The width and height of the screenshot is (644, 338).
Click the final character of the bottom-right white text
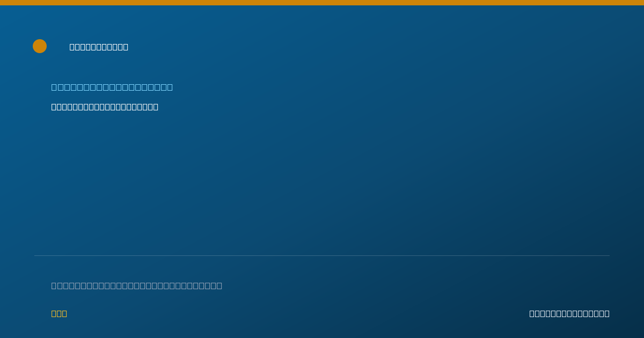(607, 313)
